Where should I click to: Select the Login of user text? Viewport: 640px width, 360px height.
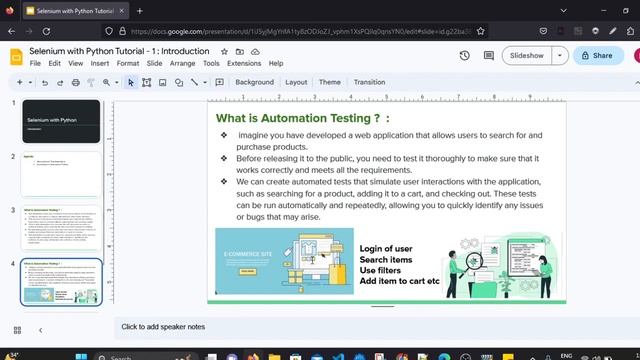386,249
